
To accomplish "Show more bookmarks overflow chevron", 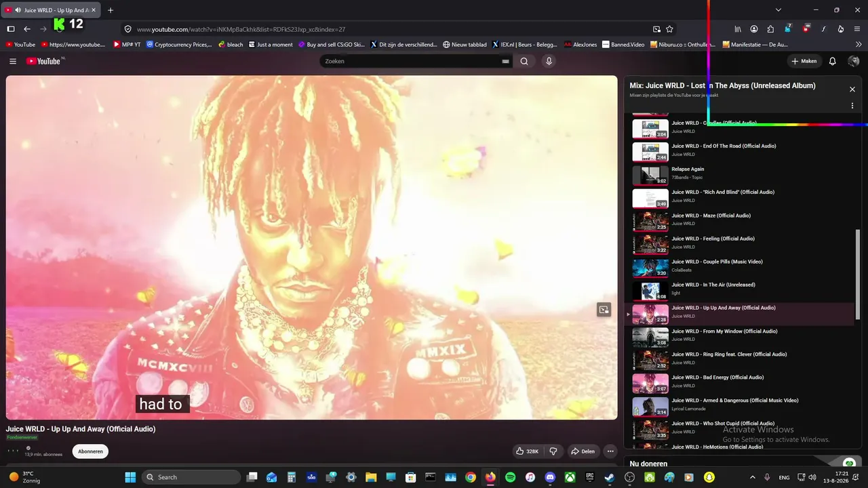I will [859, 45].
